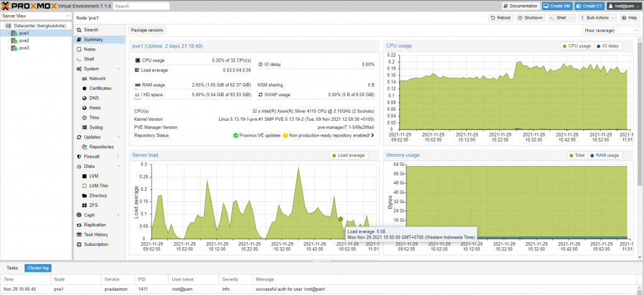644x295 pixels.
Task: Open the LVM-Thin menu item
Action: 99,186
